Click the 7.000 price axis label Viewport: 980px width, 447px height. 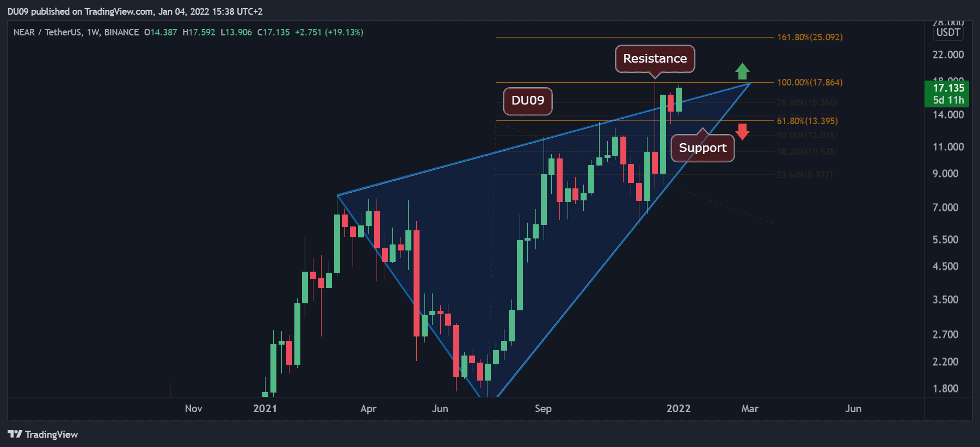946,207
